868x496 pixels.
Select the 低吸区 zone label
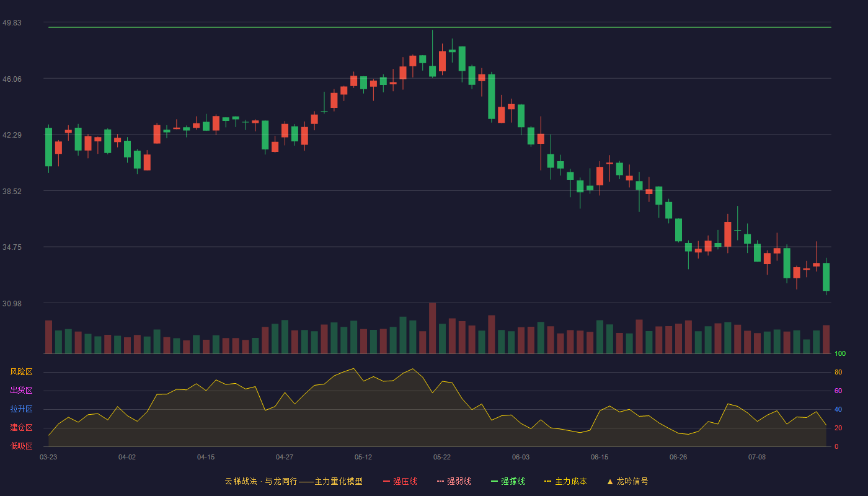(x=21, y=446)
